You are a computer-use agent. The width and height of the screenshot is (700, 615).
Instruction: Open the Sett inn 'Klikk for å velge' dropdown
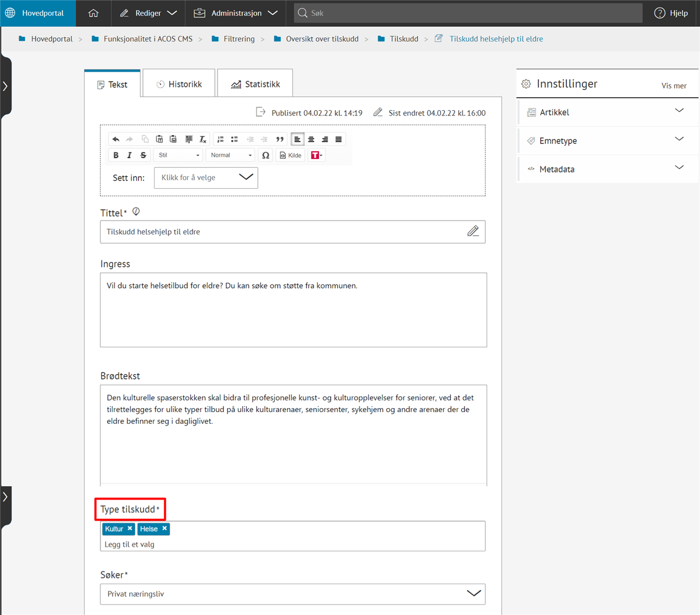206,178
